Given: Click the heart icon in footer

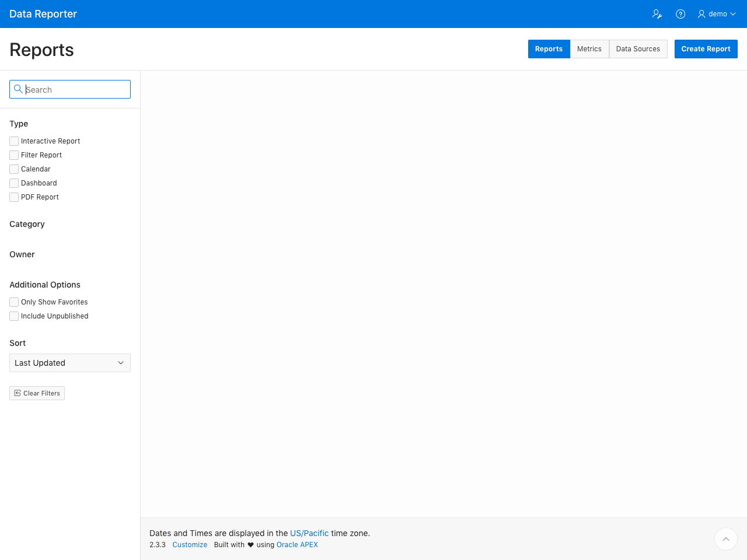Looking at the screenshot, I should [251, 545].
